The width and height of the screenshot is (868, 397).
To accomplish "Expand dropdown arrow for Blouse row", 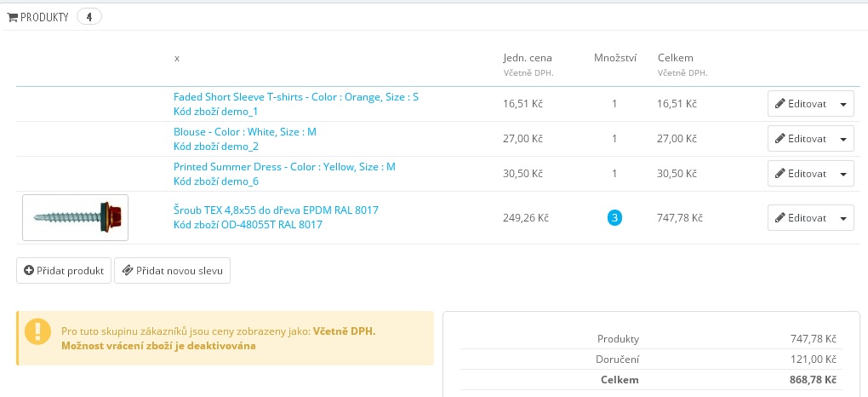I will [x=842, y=139].
